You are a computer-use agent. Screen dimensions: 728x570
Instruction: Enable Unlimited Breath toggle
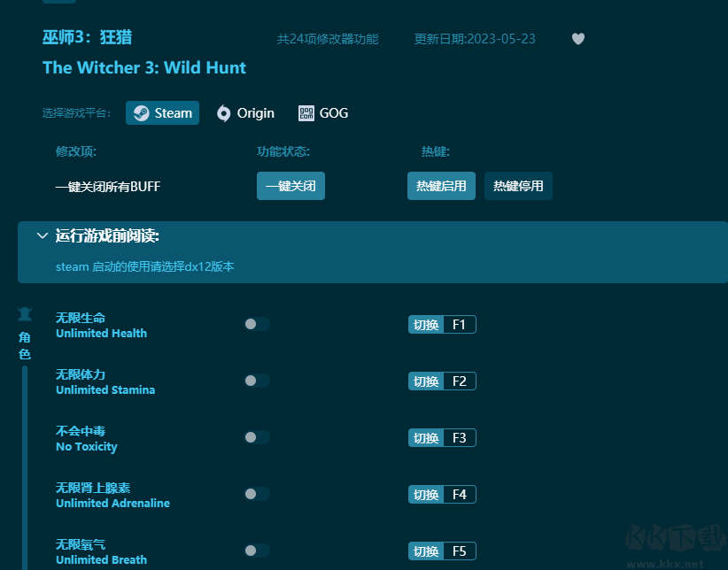pos(257,551)
